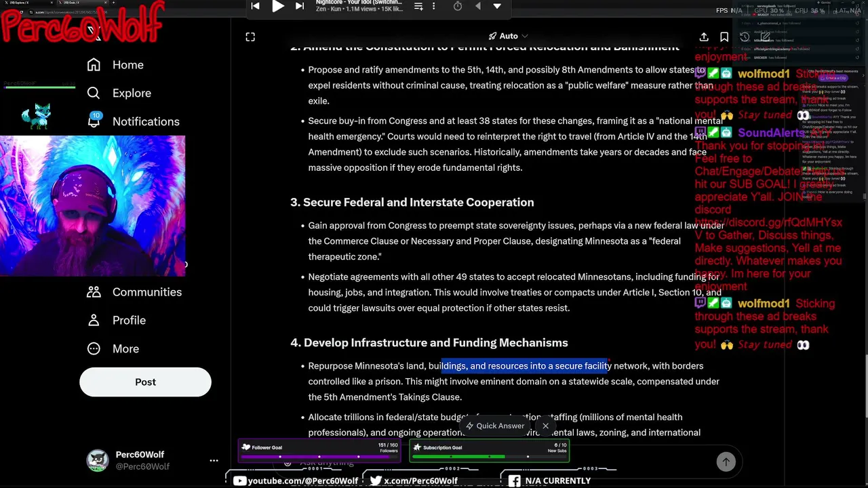868x488 pixels.
Task: Share the Grok conversation
Action: [704, 37]
